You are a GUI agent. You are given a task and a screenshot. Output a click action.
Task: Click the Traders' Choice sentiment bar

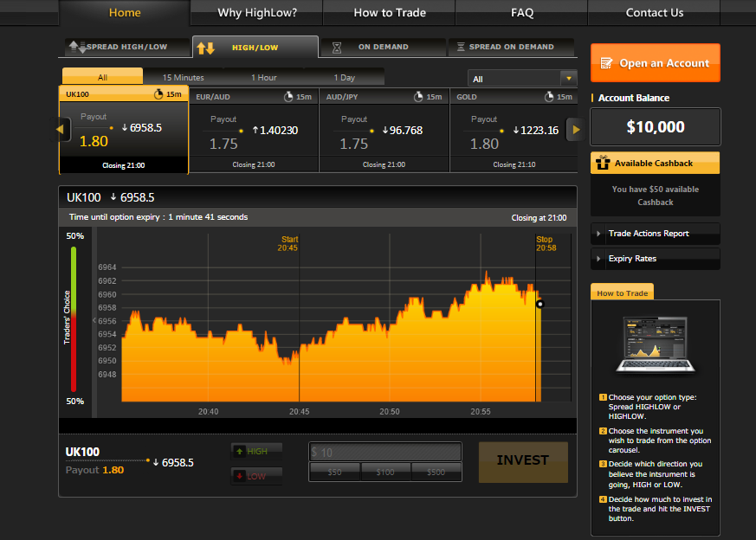click(x=74, y=318)
